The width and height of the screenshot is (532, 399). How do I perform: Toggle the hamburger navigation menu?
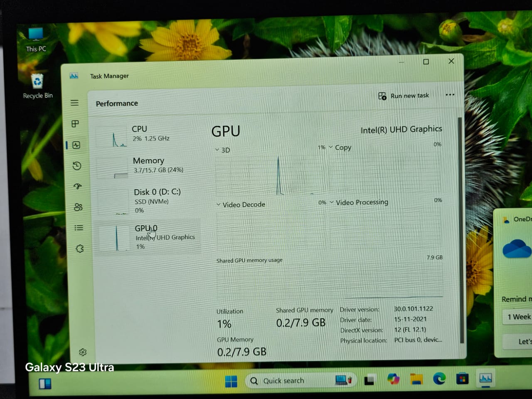74,103
